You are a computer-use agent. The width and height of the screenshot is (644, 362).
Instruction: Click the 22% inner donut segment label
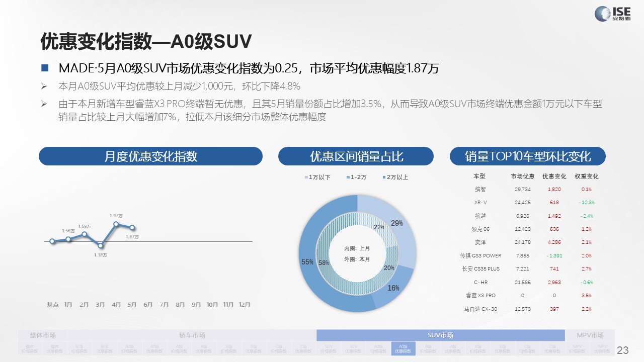click(x=379, y=227)
